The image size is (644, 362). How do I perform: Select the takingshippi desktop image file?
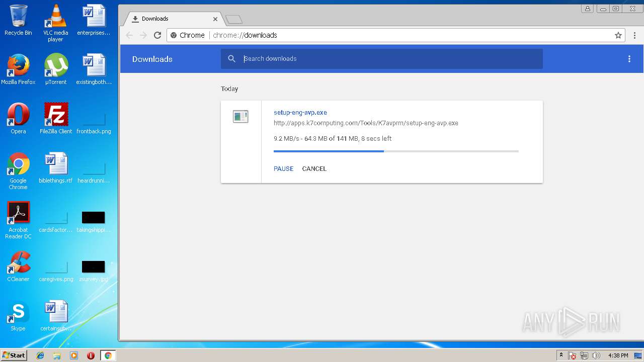(x=94, y=220)
